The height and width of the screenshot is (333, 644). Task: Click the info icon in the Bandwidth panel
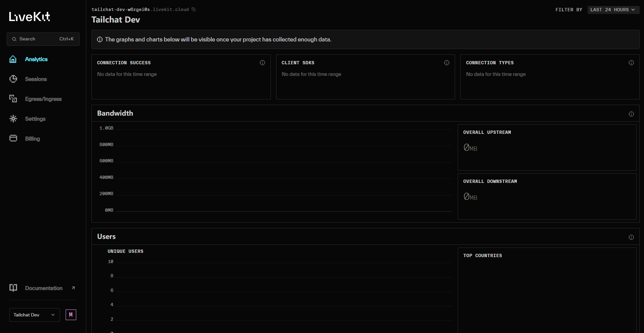point(631,114)
